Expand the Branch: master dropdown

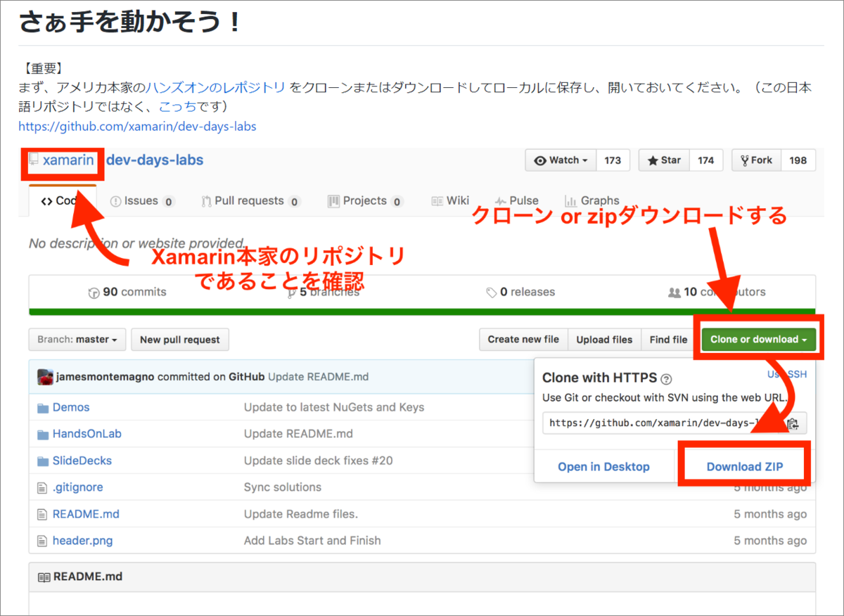pos(77,340)
